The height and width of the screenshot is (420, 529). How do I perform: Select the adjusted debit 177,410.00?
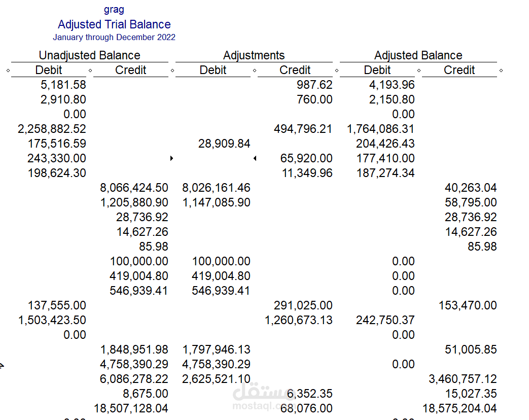385,158
